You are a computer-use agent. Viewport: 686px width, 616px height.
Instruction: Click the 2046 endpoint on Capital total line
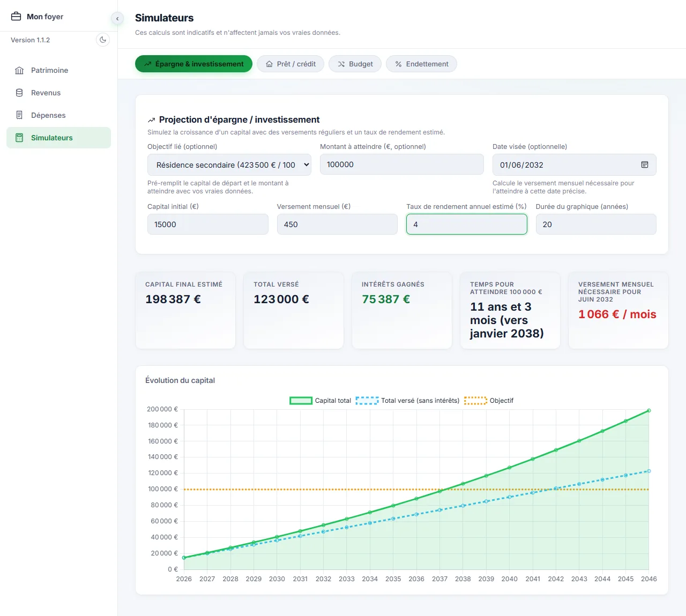pos(649,411)
